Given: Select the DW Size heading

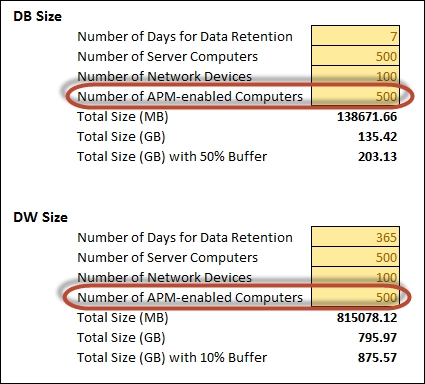Looking at the screenshot, I should coord(40,217).
